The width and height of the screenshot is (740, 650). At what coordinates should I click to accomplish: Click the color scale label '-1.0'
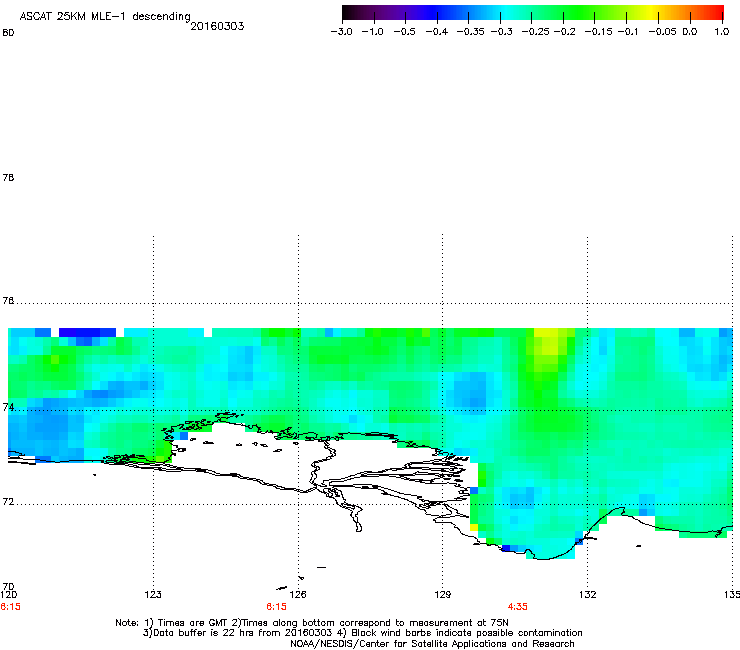pos(372,32)
